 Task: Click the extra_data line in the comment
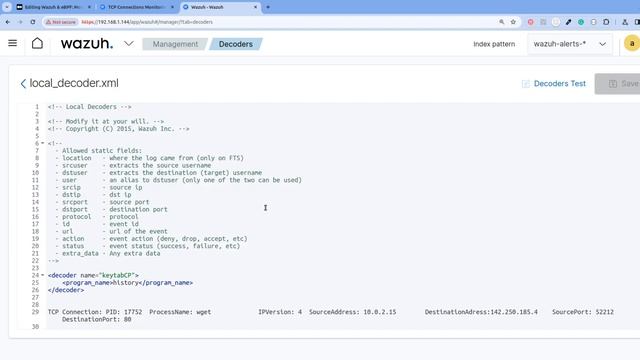click(107, 253)
